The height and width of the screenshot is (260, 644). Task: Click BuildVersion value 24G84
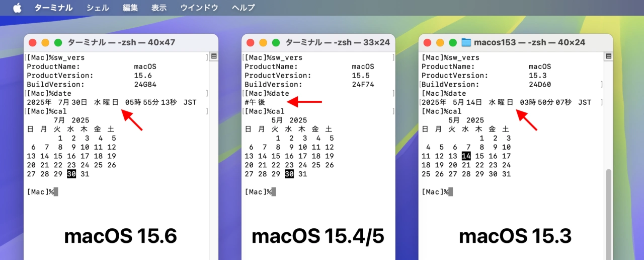coord(145,85)
